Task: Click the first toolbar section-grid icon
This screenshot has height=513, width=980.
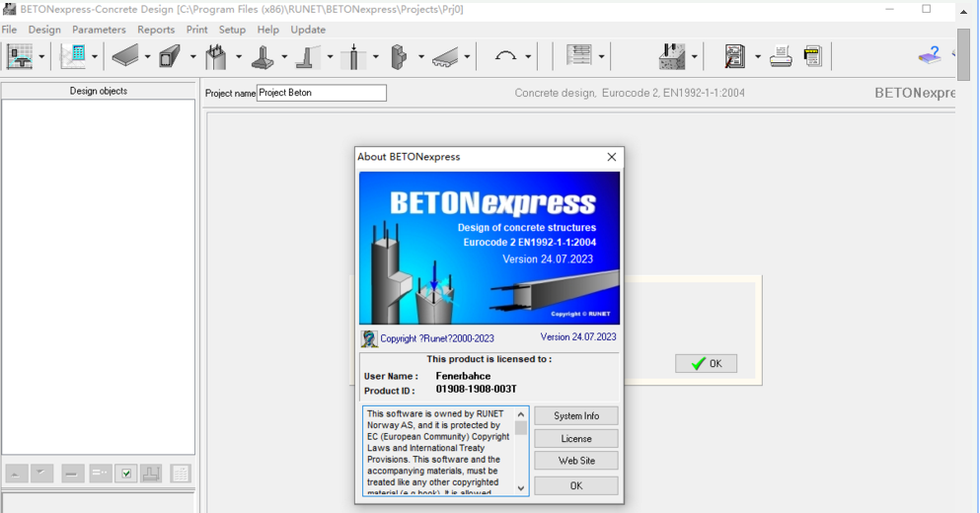Action: click(x=20, y=56)
